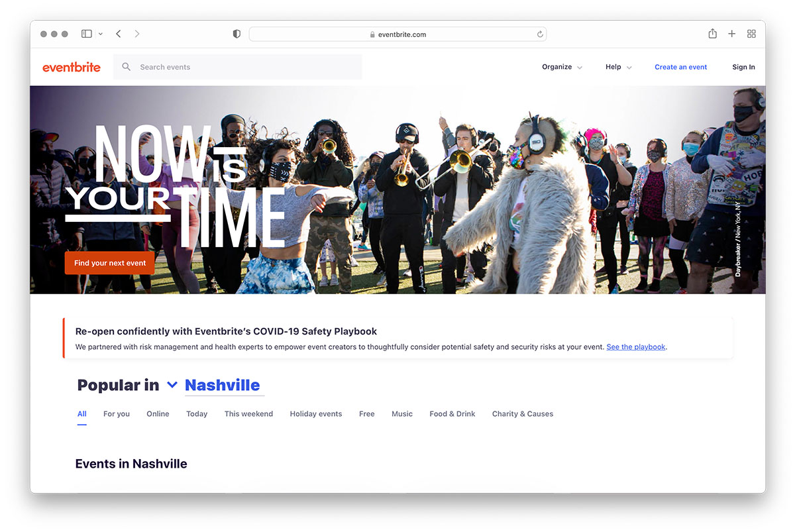Click the eventbrite.com address bar
Screen dimensions: 795x532
pyautogui.click(x=397, y=34)
